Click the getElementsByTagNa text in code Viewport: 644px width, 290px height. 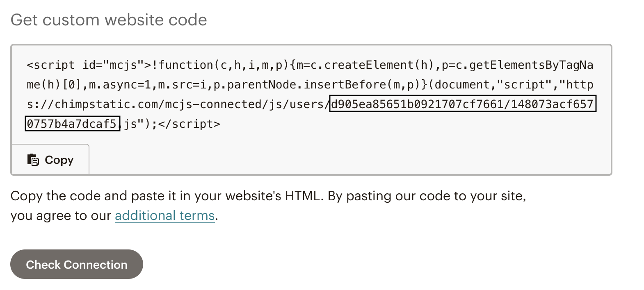coord(531,65)
